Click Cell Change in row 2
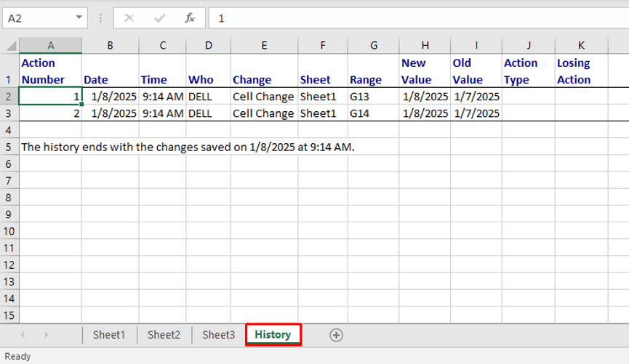Image resolution: width=629 pixels, height=364 pixels. click(265, 97)
